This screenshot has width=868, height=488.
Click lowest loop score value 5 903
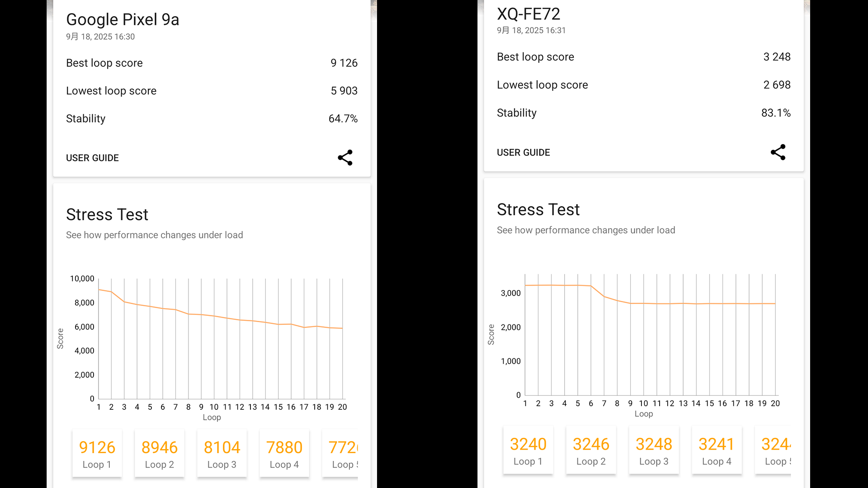pos(344,91)
